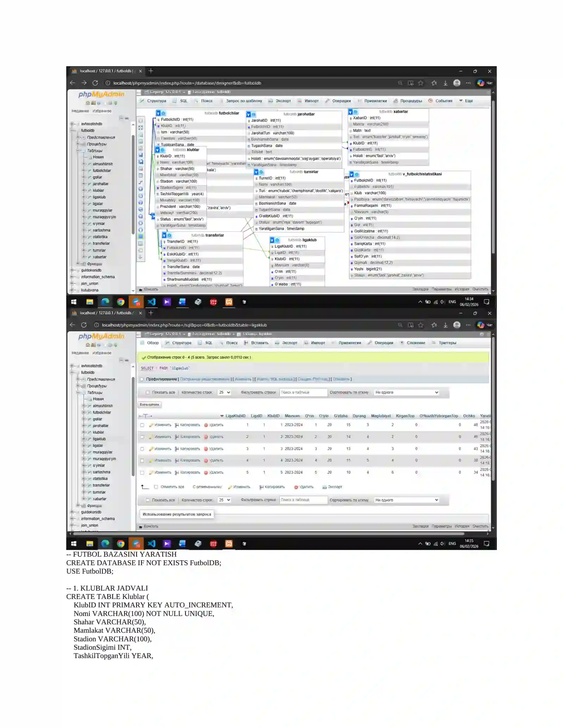Open lower Сортировать по ключу dropdown

(406, 500)
